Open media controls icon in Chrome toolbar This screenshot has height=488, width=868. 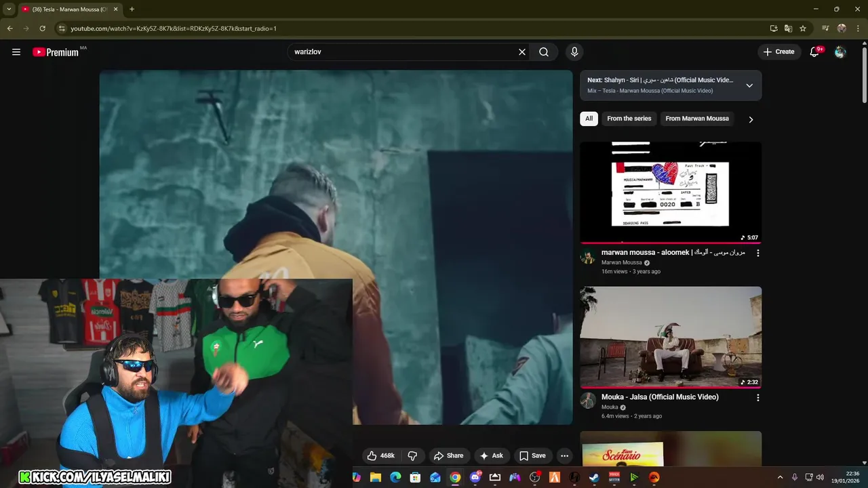[825, 28]
